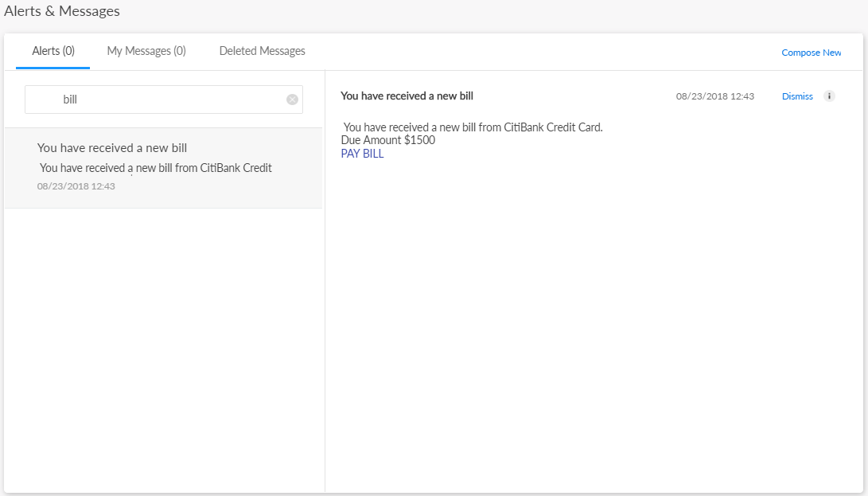Image resolution: width=868 pixels, height=496 pixels.
Task: Click the CitiBank Credit preview text in list
Action: tap(156, 168)
